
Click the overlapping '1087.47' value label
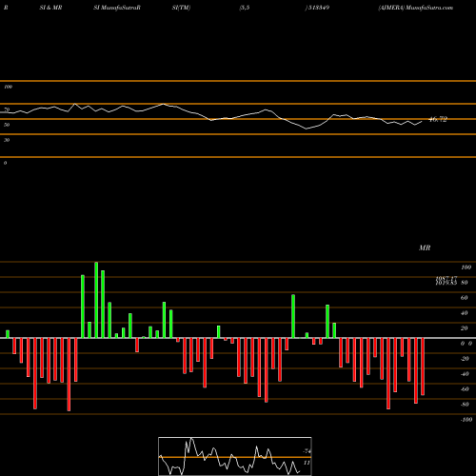coord(446,279)
